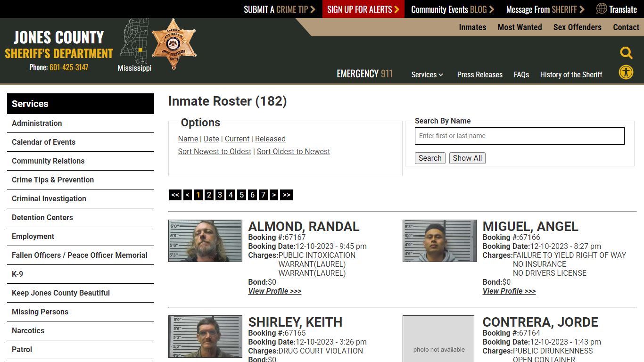Click the Jones County Sheriff's Department title

(x=59, y=45)
